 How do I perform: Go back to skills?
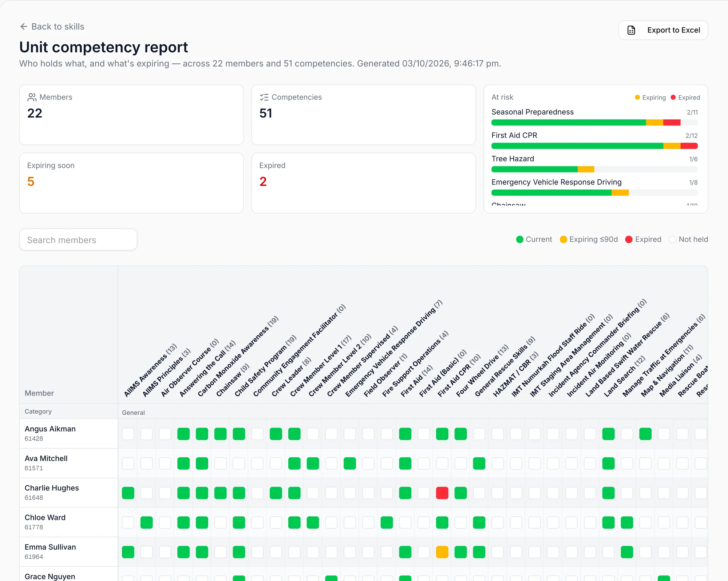click(52, 27)
